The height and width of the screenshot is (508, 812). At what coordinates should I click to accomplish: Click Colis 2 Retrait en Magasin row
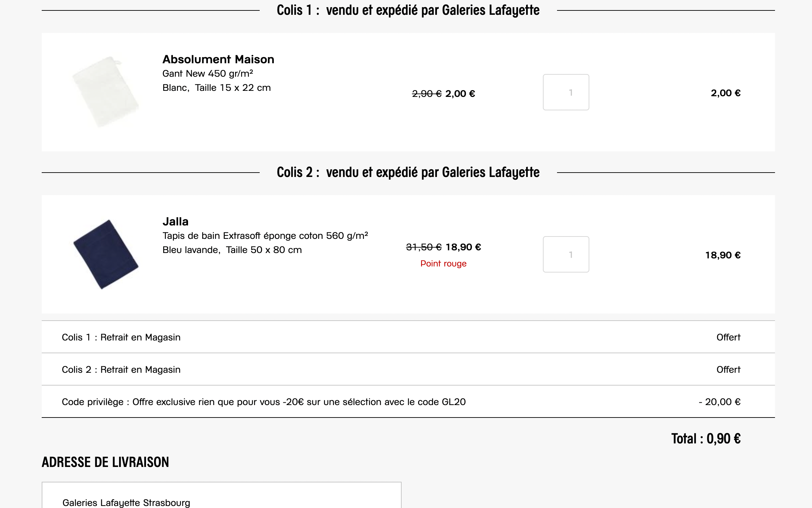[x=121, y=369]
